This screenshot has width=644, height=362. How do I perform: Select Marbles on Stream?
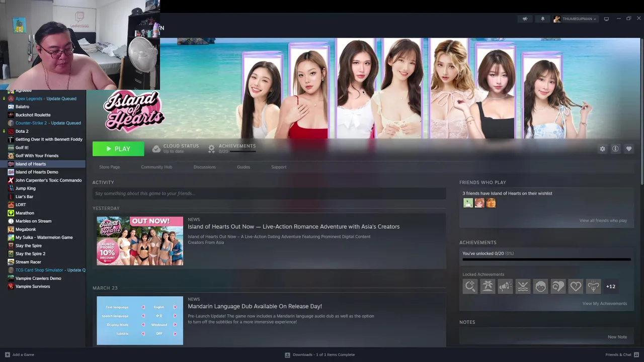click(33, 221)
